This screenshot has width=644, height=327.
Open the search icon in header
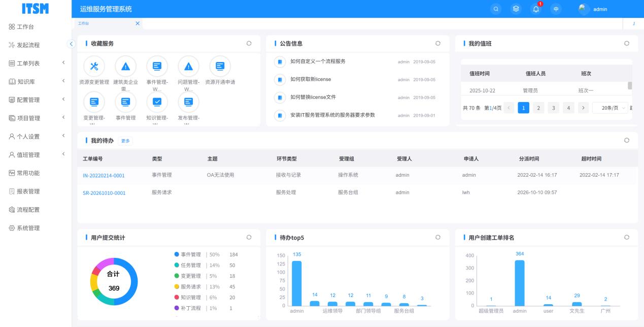(x=496, y=9)
